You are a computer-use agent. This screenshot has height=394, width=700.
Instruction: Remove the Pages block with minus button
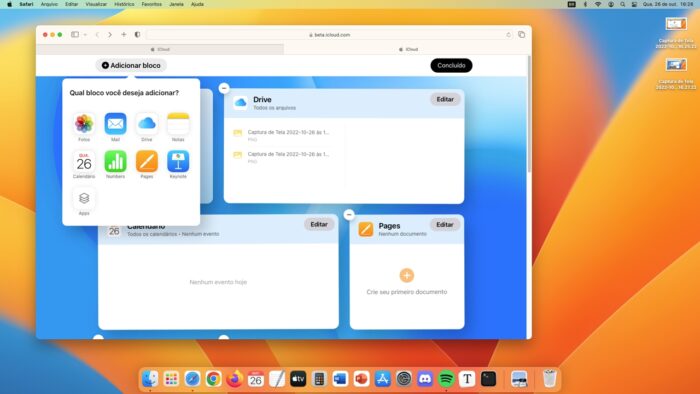pos(349,215)
